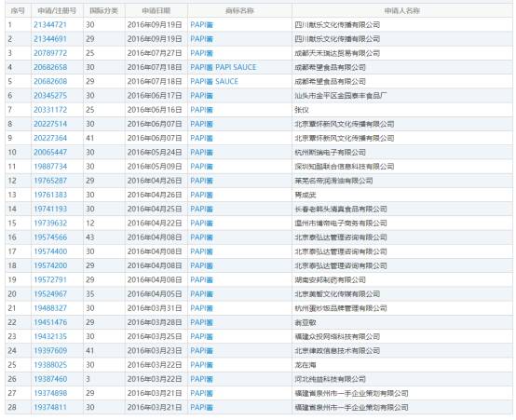Open application number 19451476

coord(50,322)
